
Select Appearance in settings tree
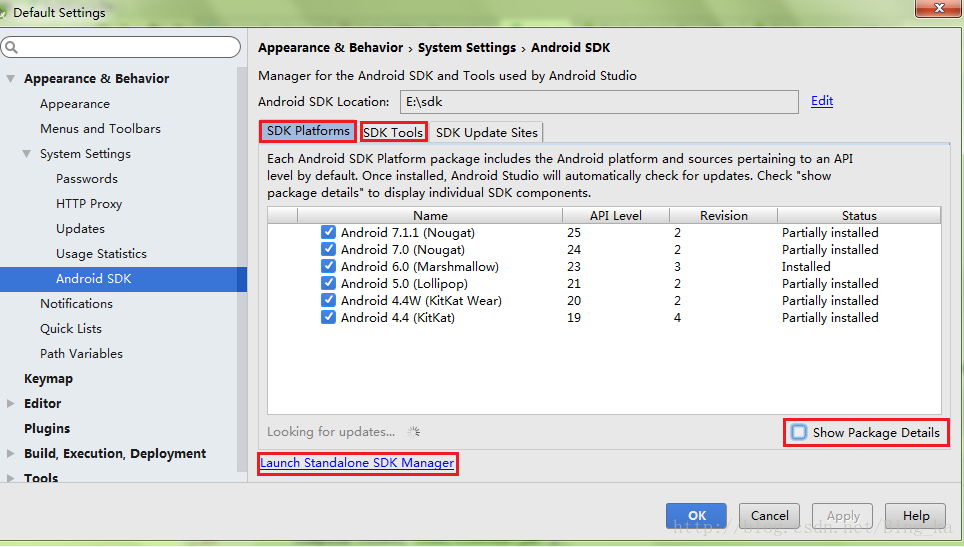[x=75, y=104]
